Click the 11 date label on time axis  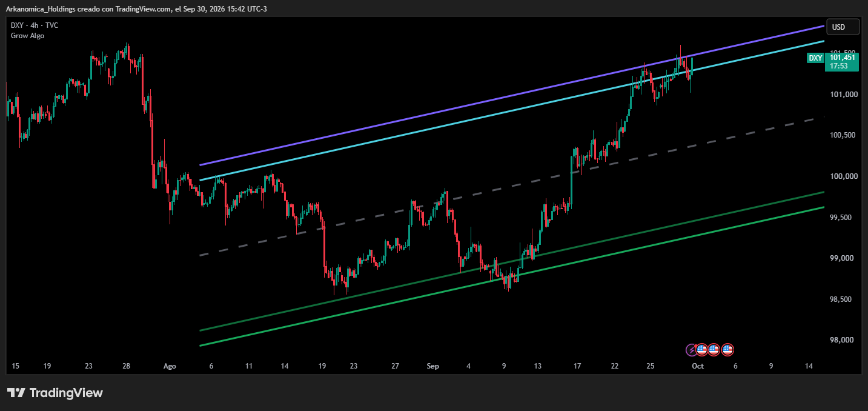pyautogui.click(x=249, y=366)
